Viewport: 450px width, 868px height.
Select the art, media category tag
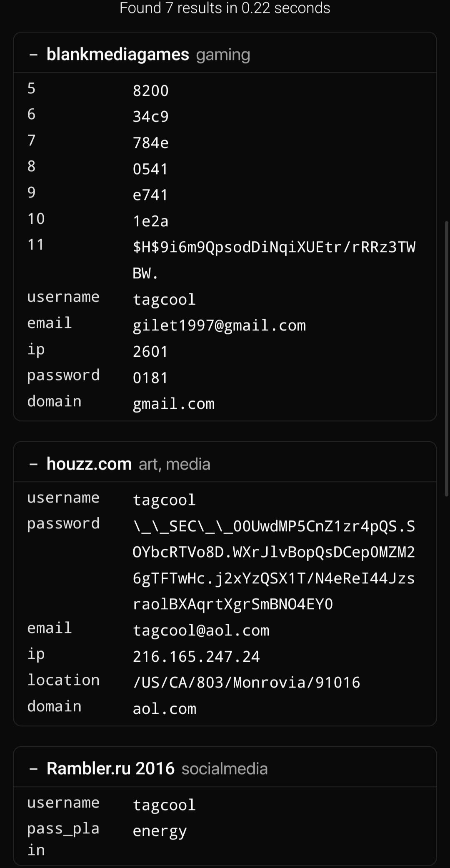[x=174, y=464]
